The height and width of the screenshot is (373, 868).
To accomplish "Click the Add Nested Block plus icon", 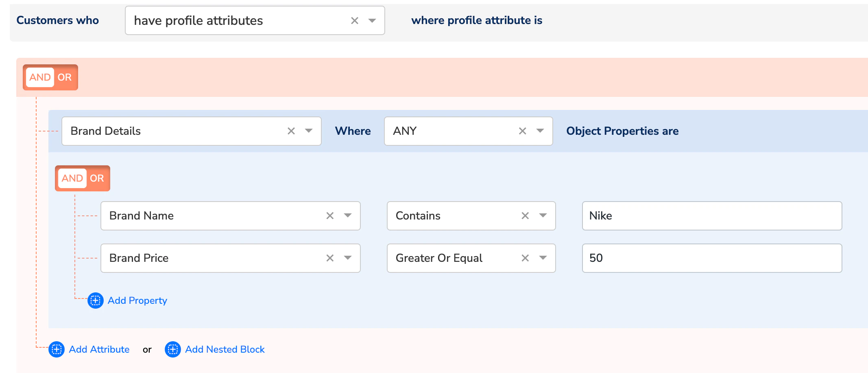I will (173, 349).
